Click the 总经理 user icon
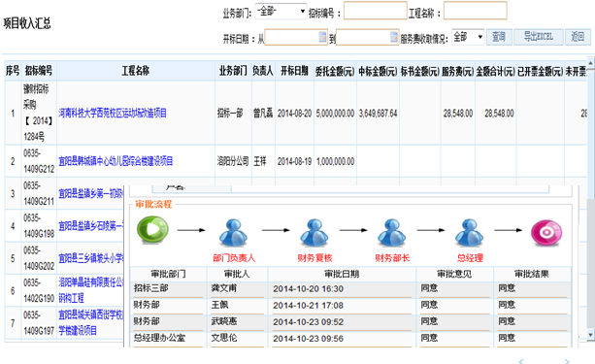Screen dimensions: 595x364 point(470,232)
